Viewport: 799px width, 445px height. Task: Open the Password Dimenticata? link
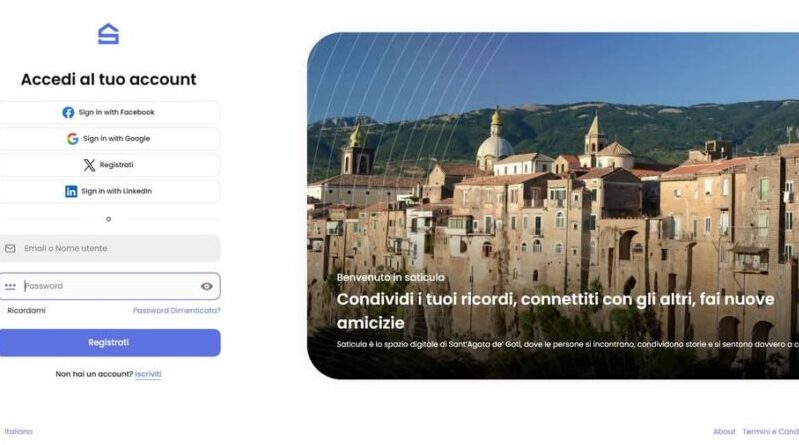click(176, 310)
